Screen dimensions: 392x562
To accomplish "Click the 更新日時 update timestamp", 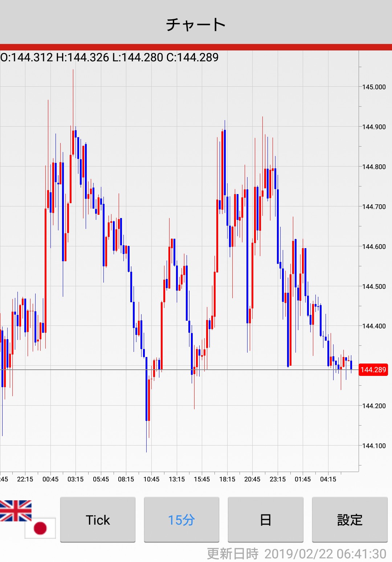I will point(296,554).
